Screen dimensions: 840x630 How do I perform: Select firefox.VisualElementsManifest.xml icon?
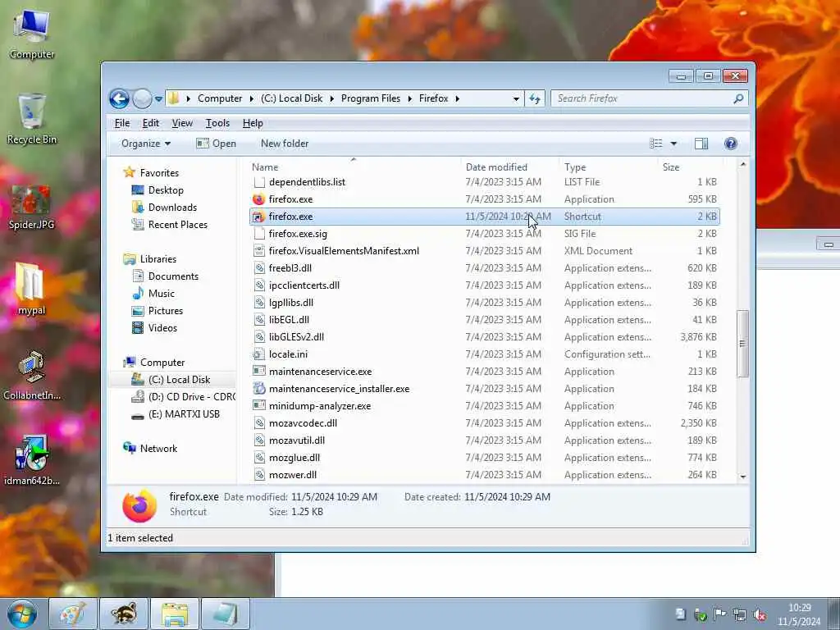tap(258, 251)
